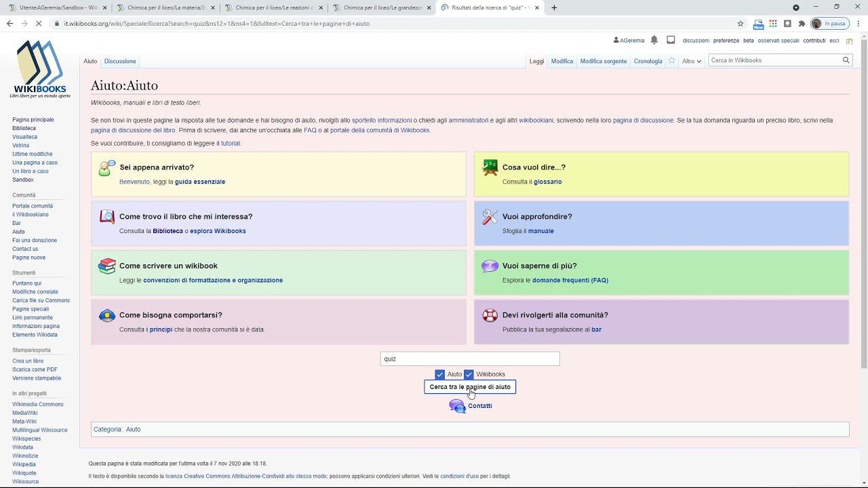Open the Modifica sorgente tab

(604, 61)
